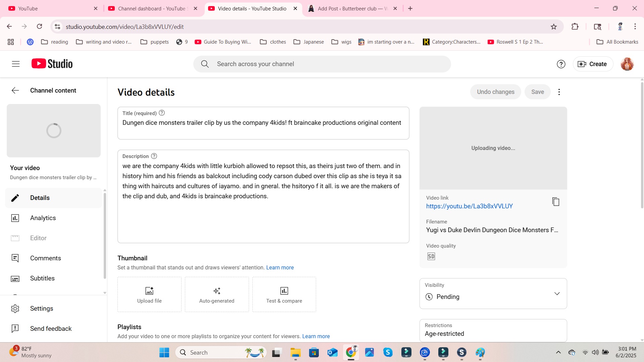Click the Description help question mark icon

point(154,156)
